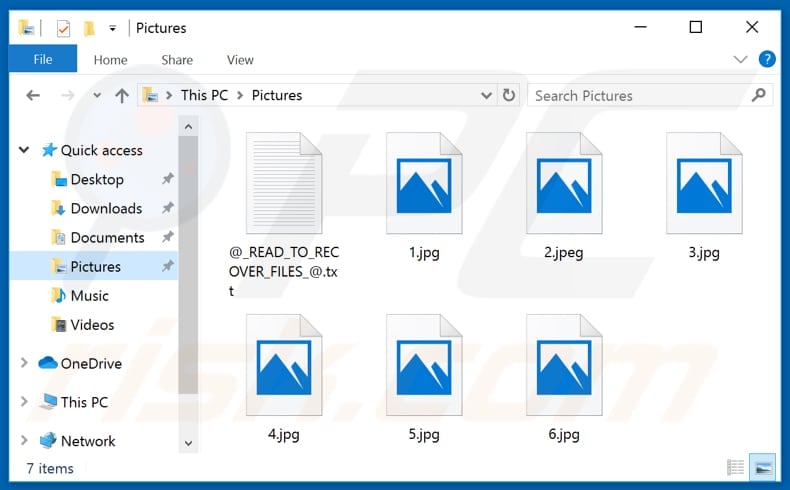Go up one folder level arrow
Viewport: 790px width, 490px height.
[x=122, y=96]
